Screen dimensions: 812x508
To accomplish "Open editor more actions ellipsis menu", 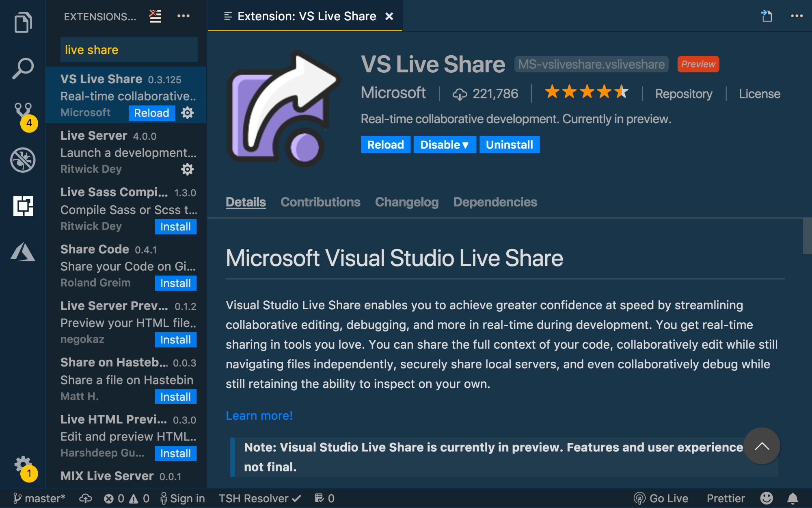I will point(797,16).
